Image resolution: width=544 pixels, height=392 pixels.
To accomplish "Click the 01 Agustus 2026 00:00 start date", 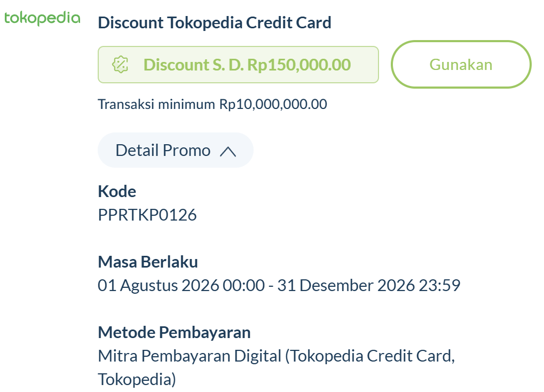I will click(182, 285).
